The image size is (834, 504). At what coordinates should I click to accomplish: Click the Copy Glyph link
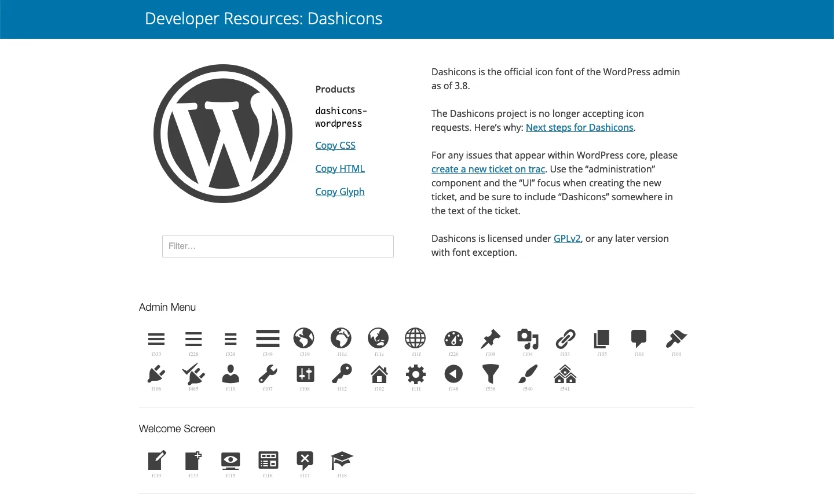[340, 192]
